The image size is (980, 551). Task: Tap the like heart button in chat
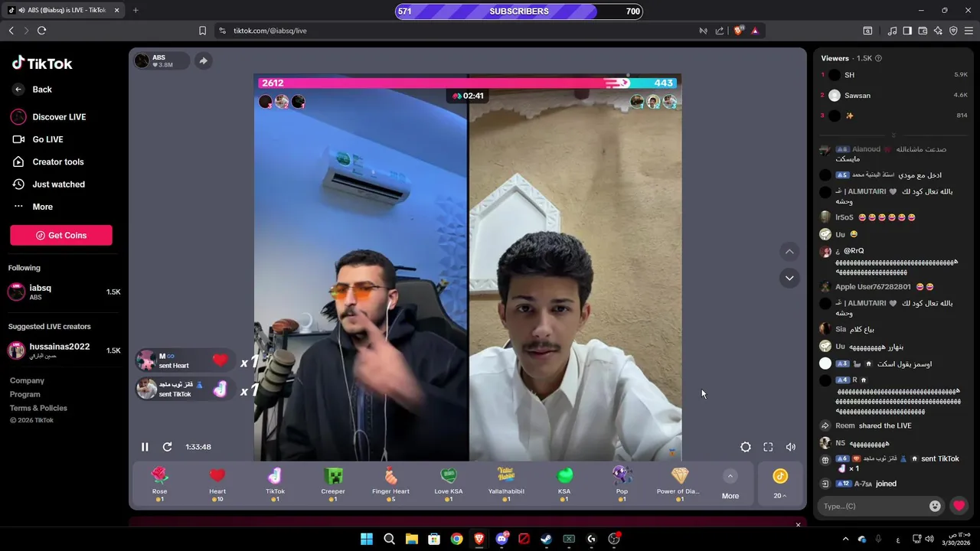point(959,506)
